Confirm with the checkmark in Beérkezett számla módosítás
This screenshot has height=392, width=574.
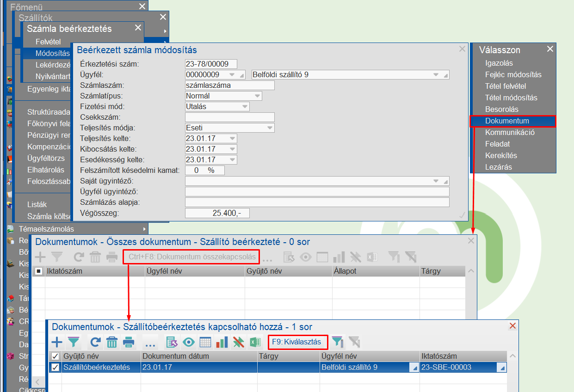click(461, 214)
